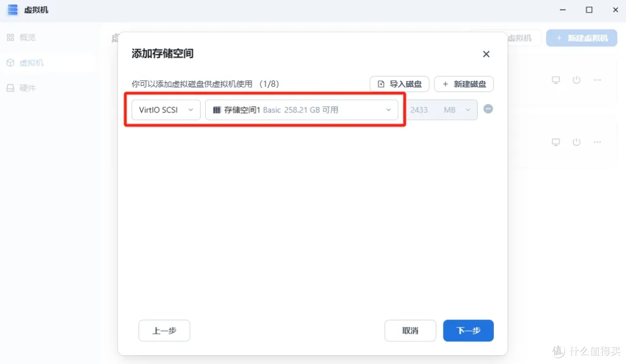Click the monitor icon of the second virtual machine

(x=555, y=142)
